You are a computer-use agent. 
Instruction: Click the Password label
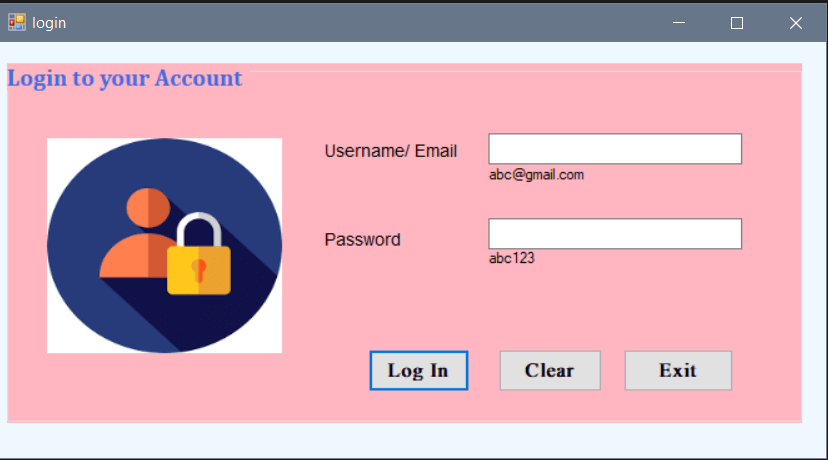[x=363, y=240]
